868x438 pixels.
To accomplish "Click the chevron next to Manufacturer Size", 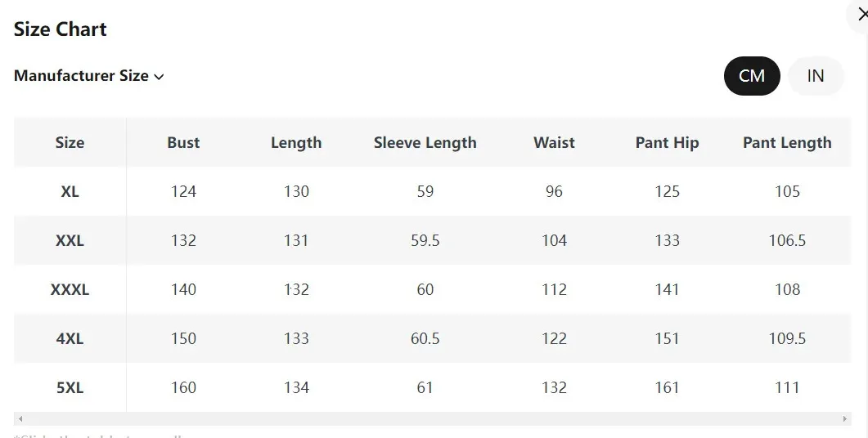I will click(159, 77).
